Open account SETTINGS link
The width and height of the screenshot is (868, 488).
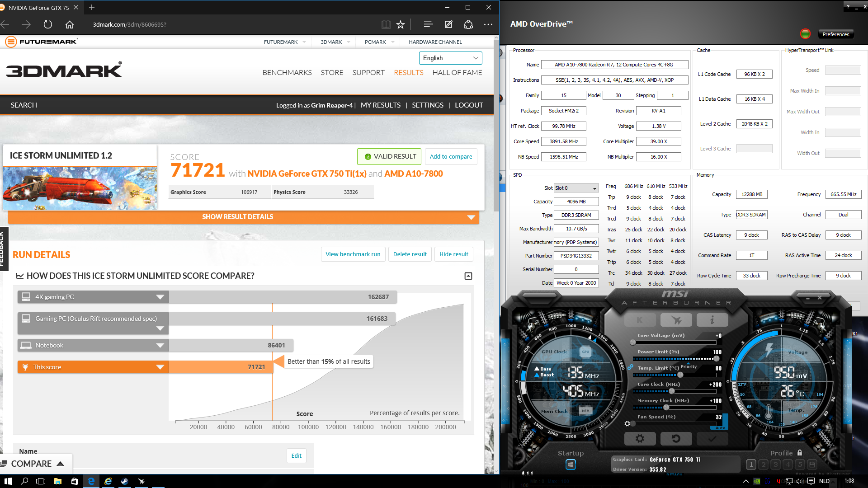point(428,105)
